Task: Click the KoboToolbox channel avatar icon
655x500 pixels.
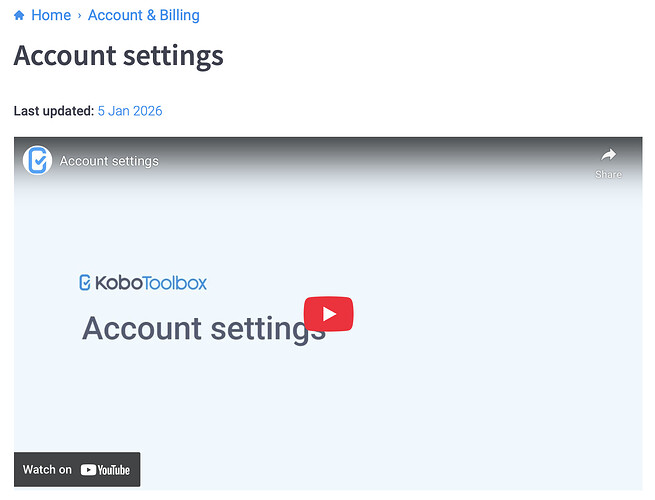Action: click(x=38, y=160)
